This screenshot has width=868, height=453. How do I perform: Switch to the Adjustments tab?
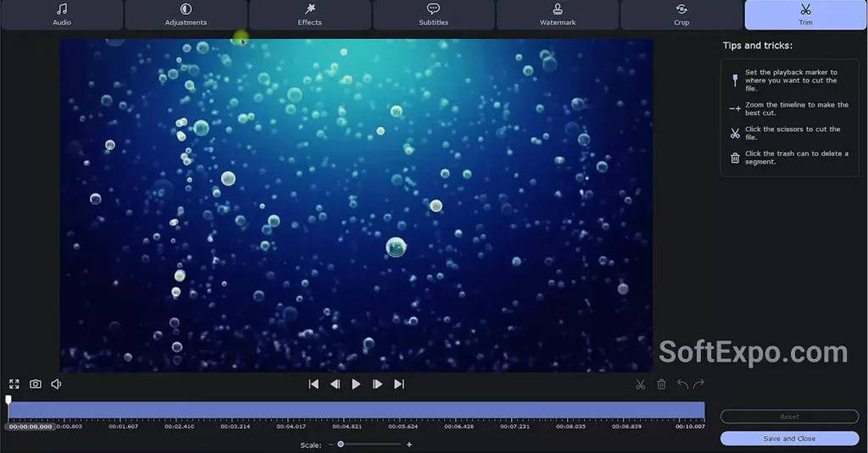[x=186, y=15]
